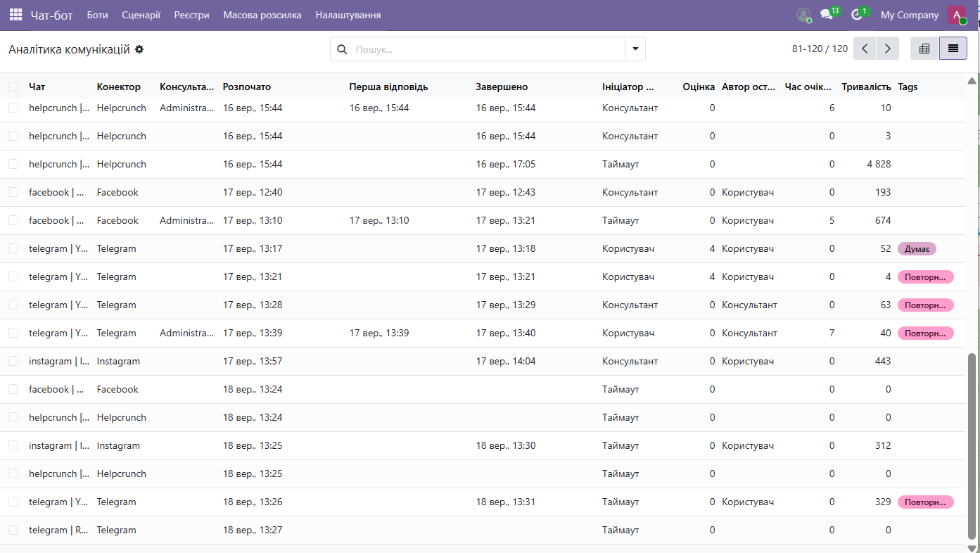This screenshot has width=980, height=553.
Task: Open the Масова розсилка menu
Action: 262,15
